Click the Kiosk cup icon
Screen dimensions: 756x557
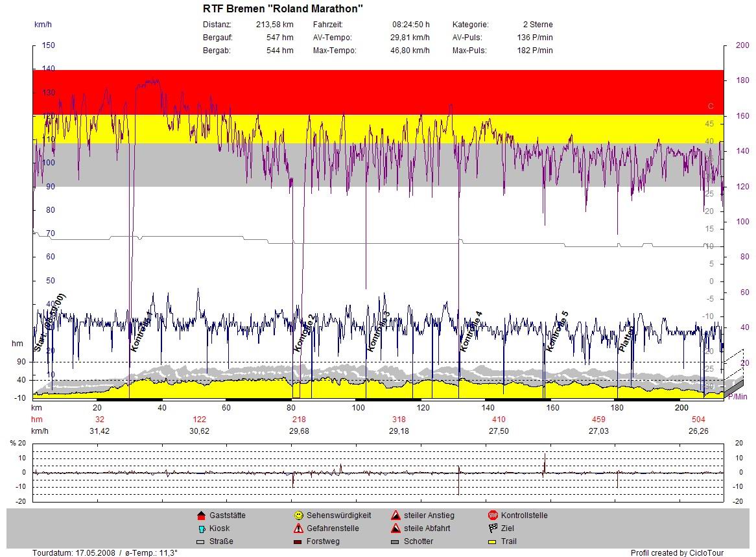click(200, 528)
